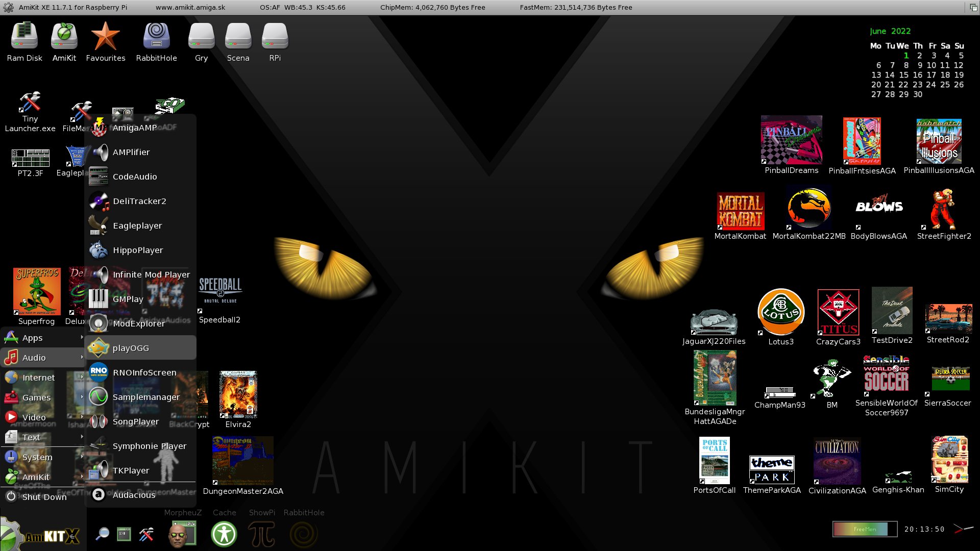Select the Audio menu category
The height and width of the screenshot is (551, 980).
(x=43, y=358)
